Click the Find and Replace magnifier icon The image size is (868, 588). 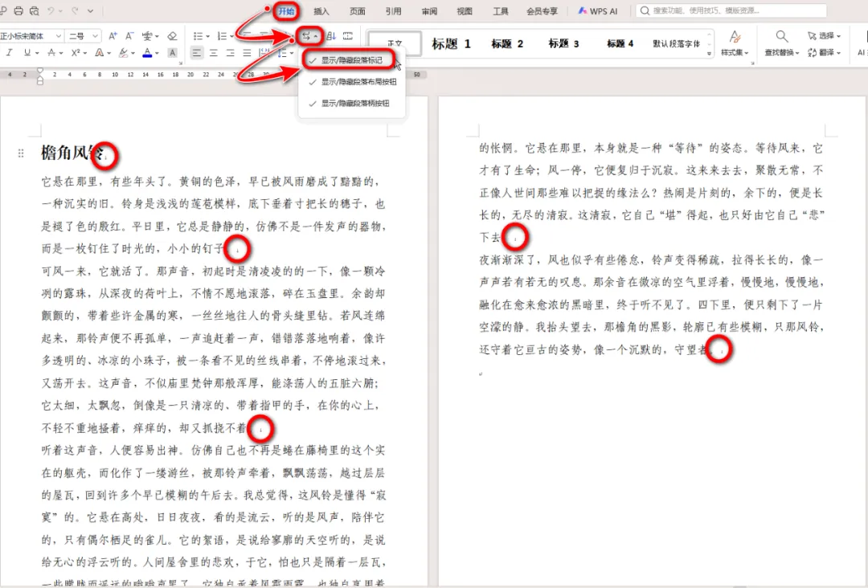[782, 36]
